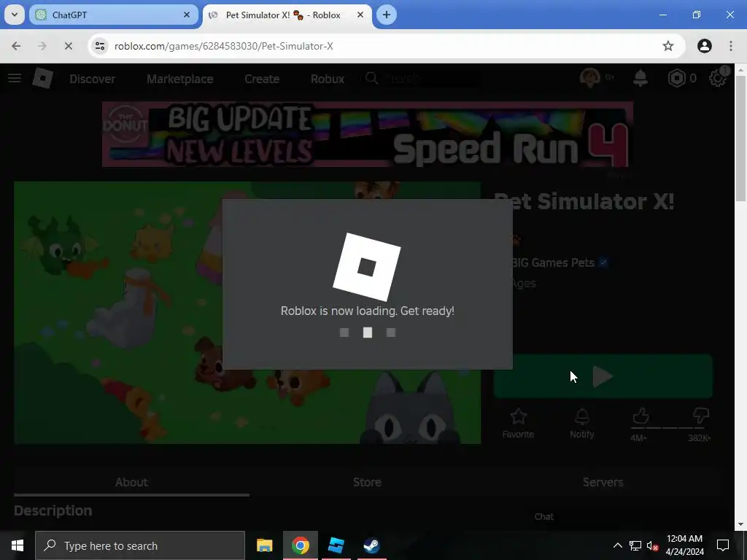Stop loading the page
The image size is (747, 560).
[x=68, y=46]
